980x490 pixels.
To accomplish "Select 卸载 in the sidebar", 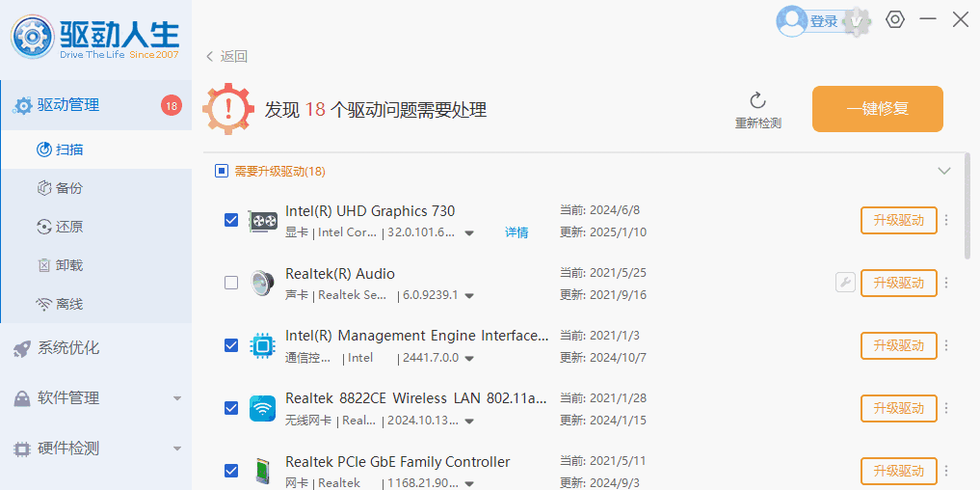I will [x=96, y=266].
